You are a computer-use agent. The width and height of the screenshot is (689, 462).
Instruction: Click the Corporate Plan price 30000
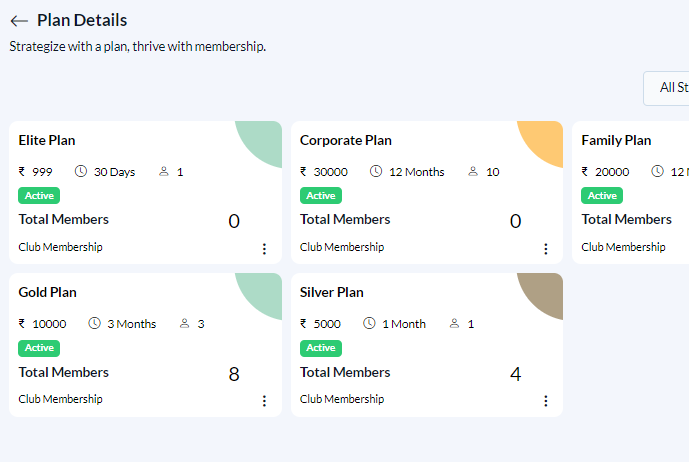(330, 172)
